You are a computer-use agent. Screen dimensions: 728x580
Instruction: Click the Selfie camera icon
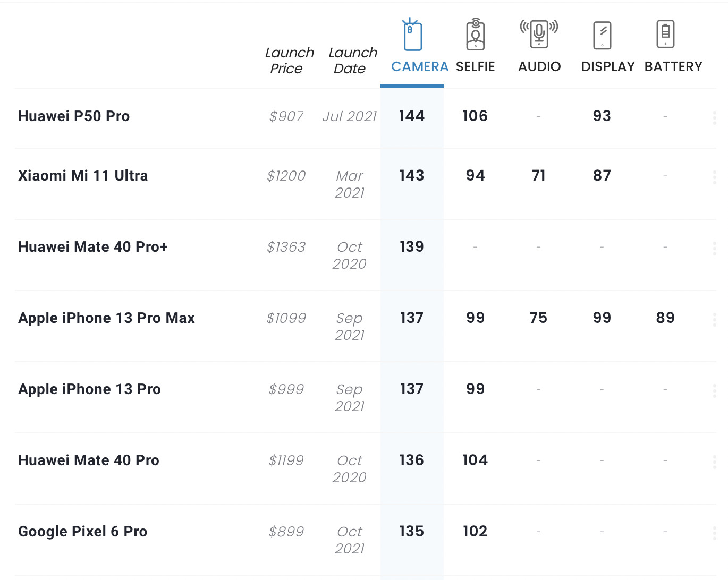pos(476,35)
